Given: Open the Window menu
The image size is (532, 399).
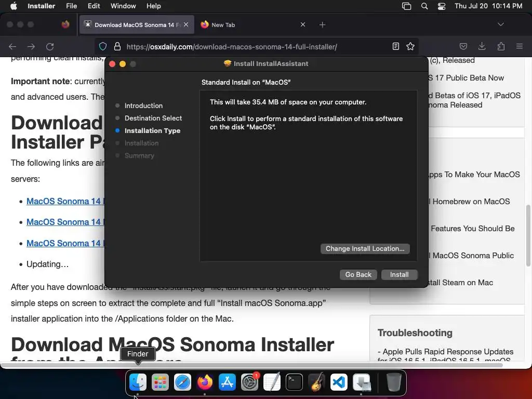Looking at the screenshot, I should (x=123, y=6).
